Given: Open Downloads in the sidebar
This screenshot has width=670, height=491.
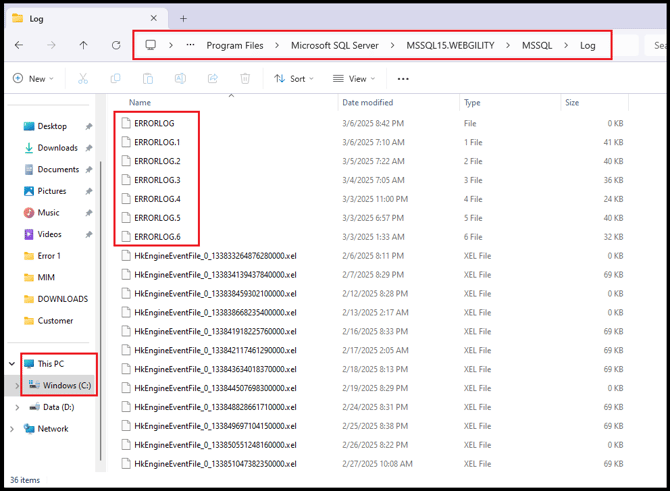Looking at the screenshot, I should [x=57, y=148].
